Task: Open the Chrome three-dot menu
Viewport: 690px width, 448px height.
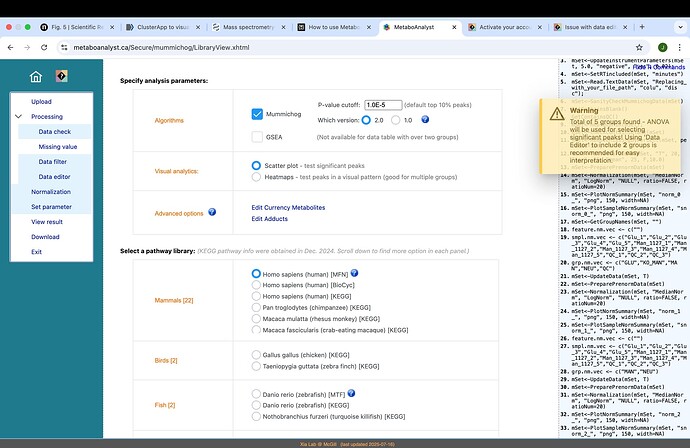Action: pos(679,47)
